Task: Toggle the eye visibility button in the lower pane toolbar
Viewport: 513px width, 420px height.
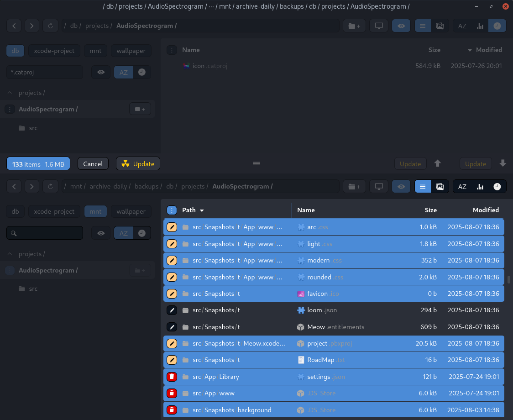Action: tap(401, 187)
